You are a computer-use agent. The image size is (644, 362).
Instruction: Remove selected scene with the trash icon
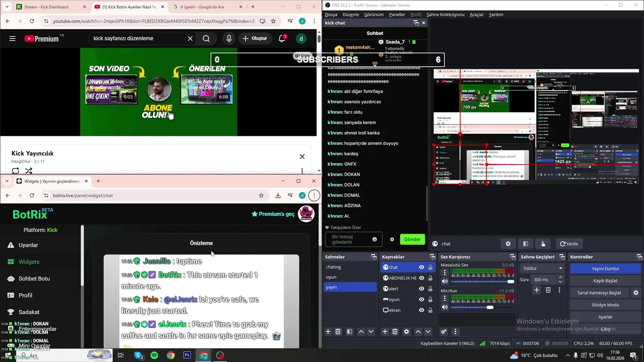coord(338,332)
